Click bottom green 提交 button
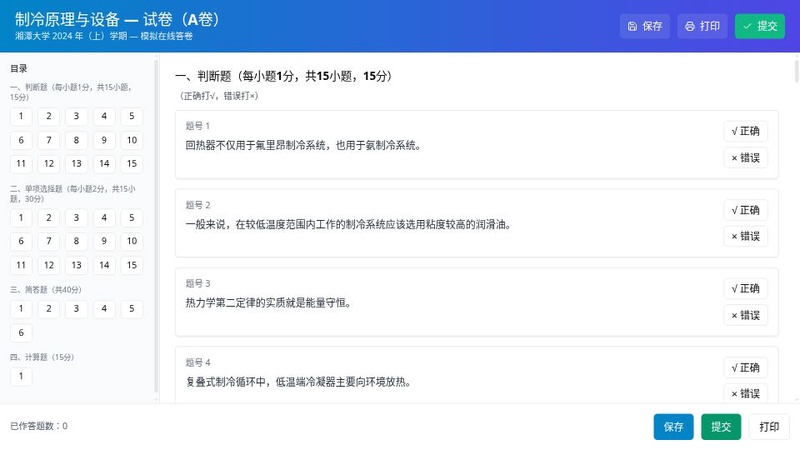This screenshot has height=450, width=800. (721, 427)
